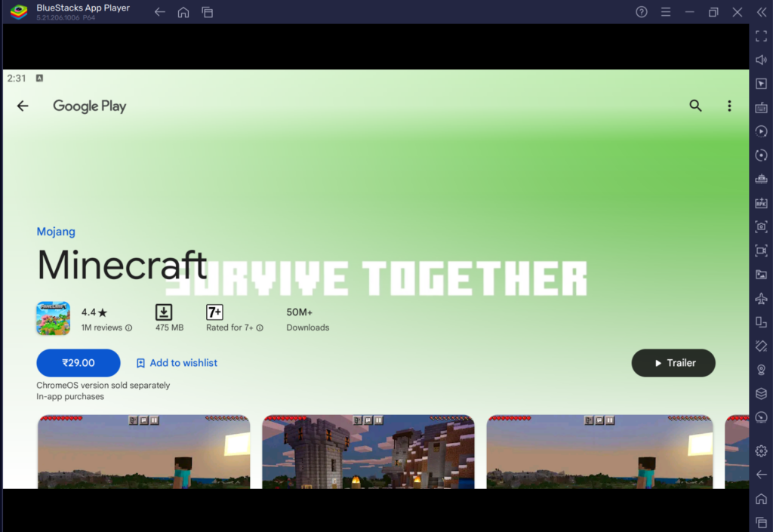Open the screen recorder tool
Viewport: 773px width, 532px height.
pyautogui.click(x=761, y=250)
